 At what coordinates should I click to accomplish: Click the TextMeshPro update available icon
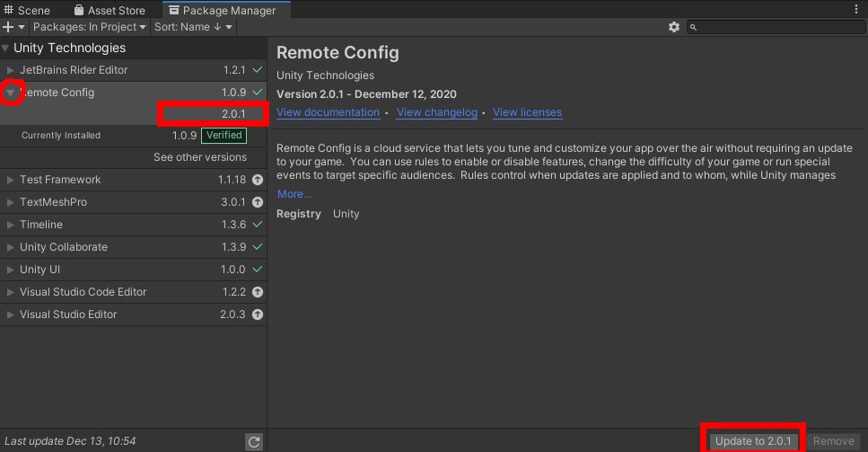pyautogui.click(x=258, y=202)
